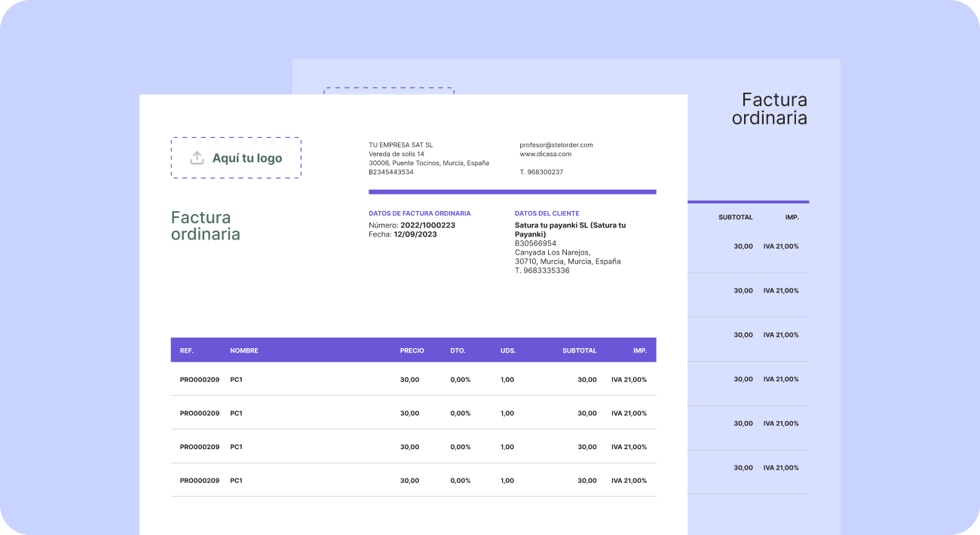Click the 'Aquí tu logo' placeholder text
Viewport: 980px width, 535px height.
click(x=247, y=158)
